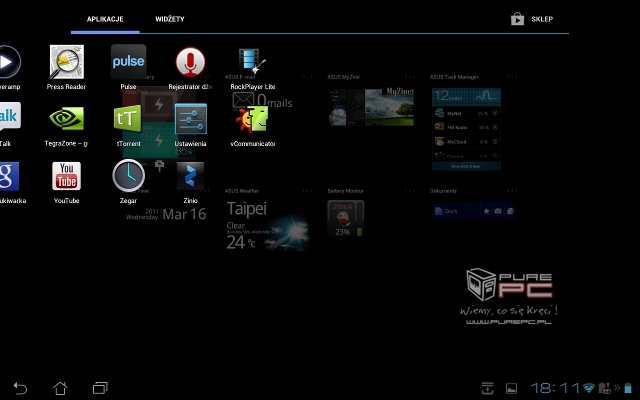Open the Rejestrator dźwięku sound recorder
This screenshot has width=640, height=400.
190,62
